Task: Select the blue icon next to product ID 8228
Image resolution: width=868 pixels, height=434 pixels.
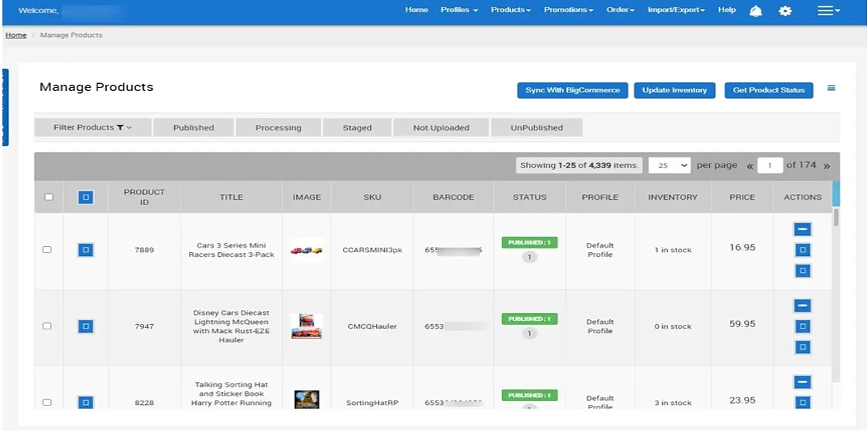Action: coord(85,402)
